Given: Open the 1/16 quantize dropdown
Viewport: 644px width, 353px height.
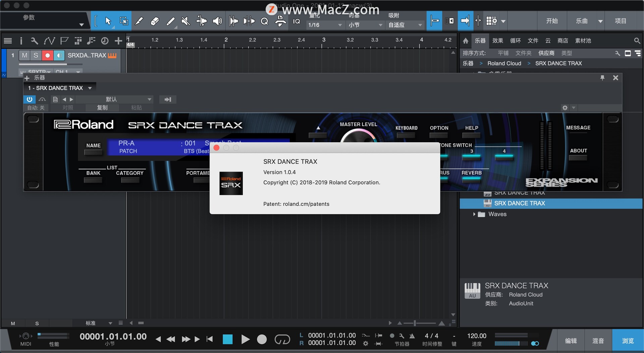Looking at the screenshot, I should (x=325, y=25).
